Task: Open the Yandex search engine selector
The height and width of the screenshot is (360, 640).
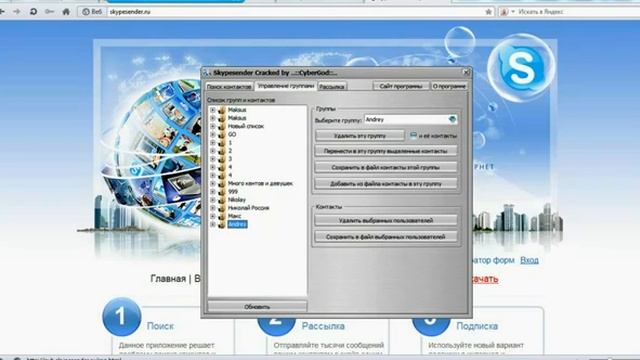Action: [x=507, y=12]
